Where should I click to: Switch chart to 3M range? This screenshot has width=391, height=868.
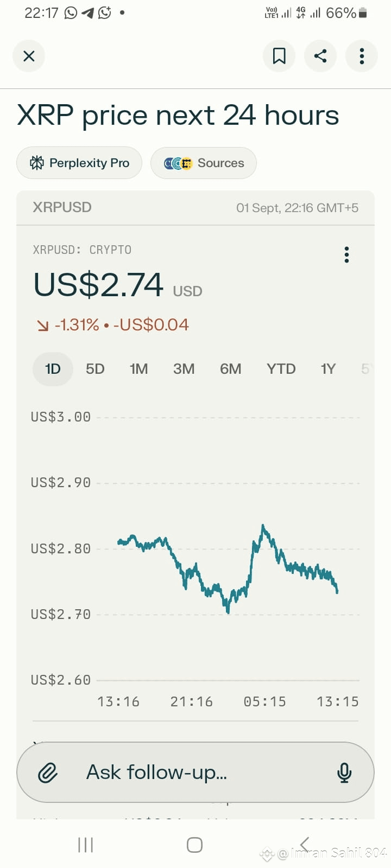click(x=184, y=369)
